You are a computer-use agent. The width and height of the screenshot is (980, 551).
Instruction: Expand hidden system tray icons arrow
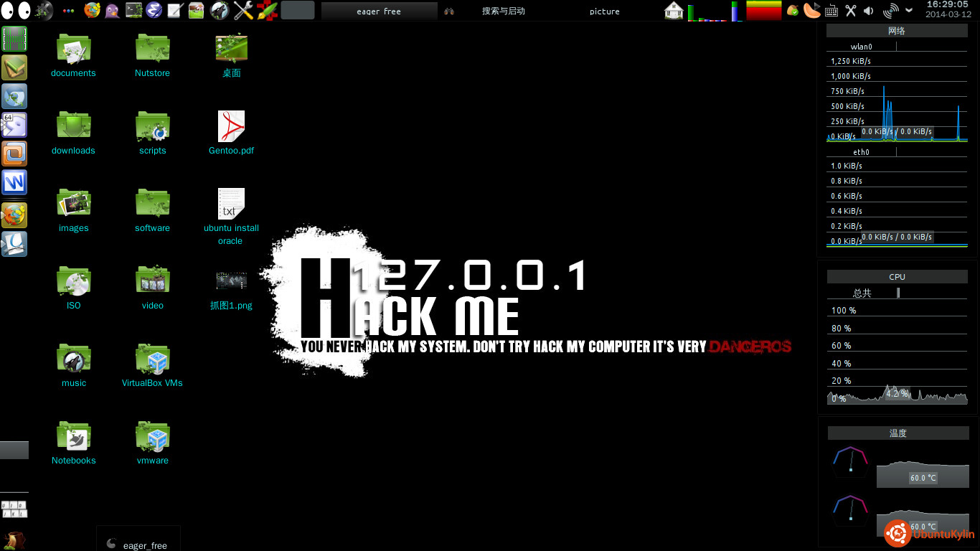coord(909,10)
